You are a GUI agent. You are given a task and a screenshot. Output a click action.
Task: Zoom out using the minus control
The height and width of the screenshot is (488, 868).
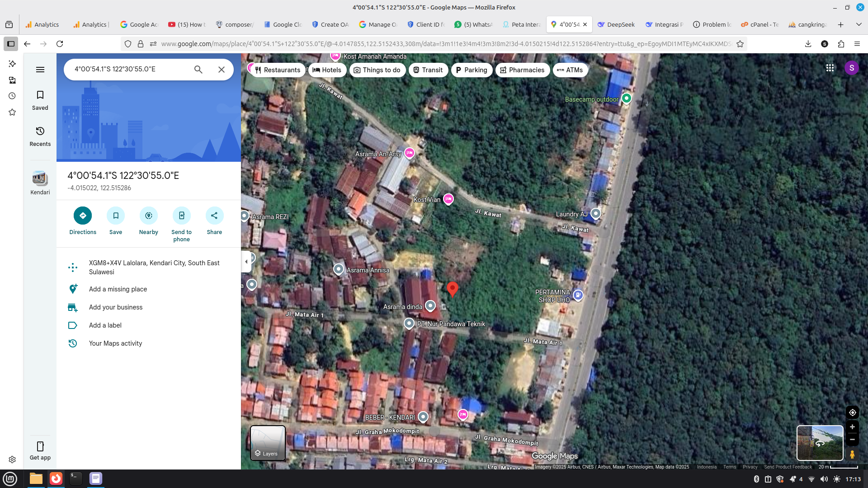pos(853,439)
